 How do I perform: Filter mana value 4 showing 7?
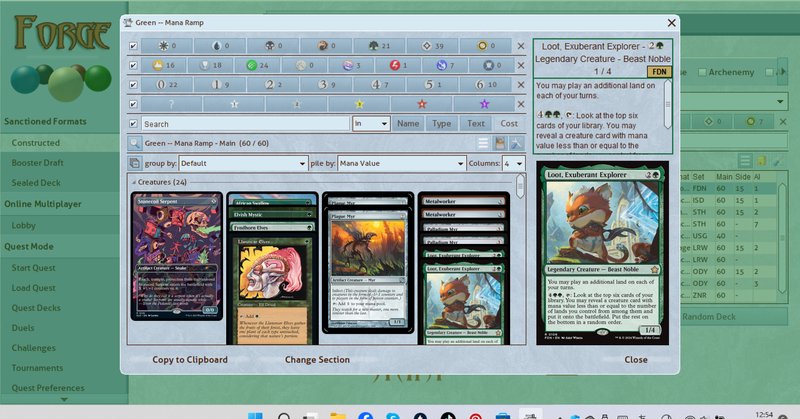(379, 85)
